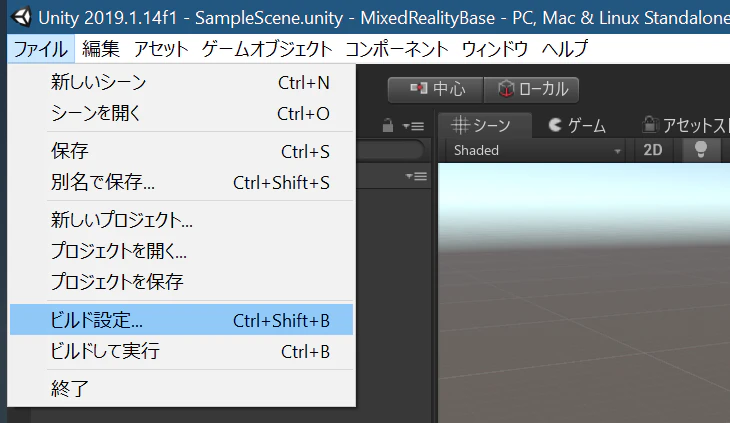Choose シーンを開く menu entry
The width and height of the screenshot is (730, 423).
click(x=182, y=113)
